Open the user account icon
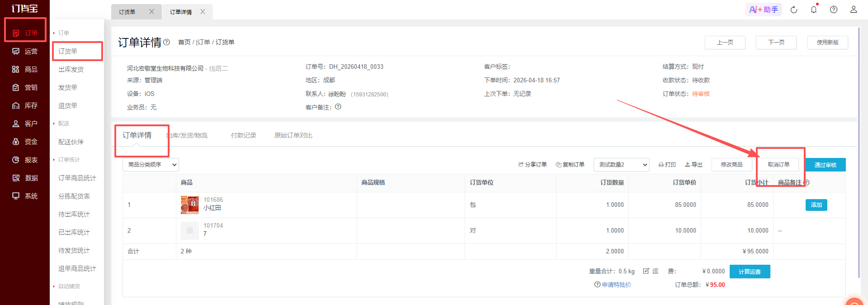 pos(854,10)
